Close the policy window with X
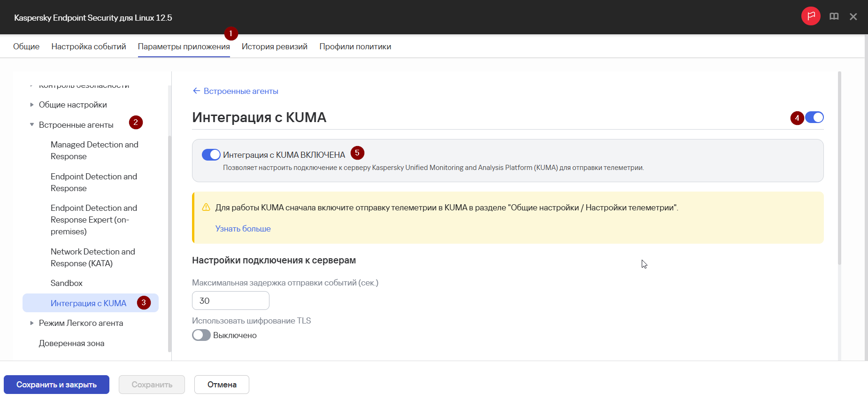This screenshot has width=868, height=401. coord(853,17)
